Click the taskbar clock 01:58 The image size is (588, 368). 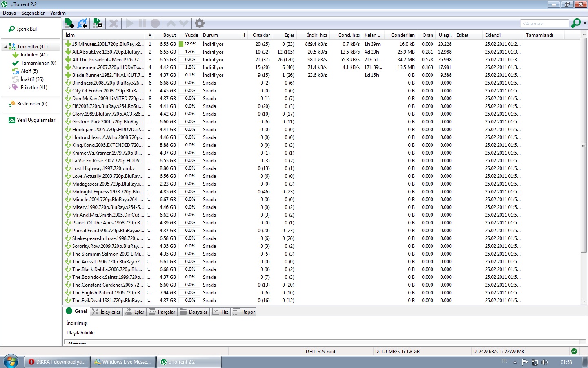click(x=566, y=362)
